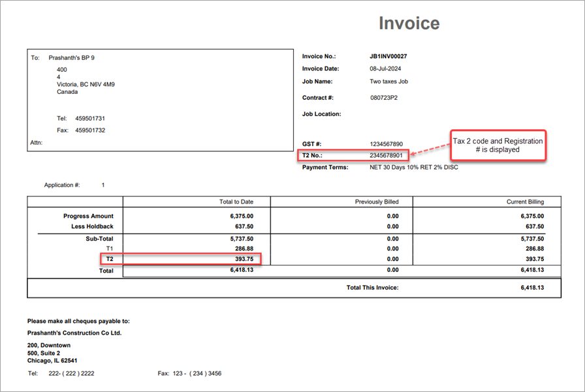Select the Attn: label

pyautogui.click(x=36, y=143)
